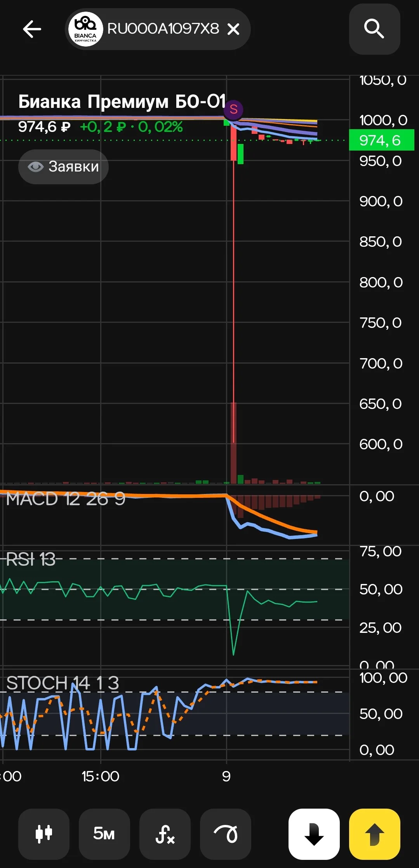This screenshot has height=868, width=419.
Task: Tap the 974,6 ₽ current price text
Action: click(44, 126)
